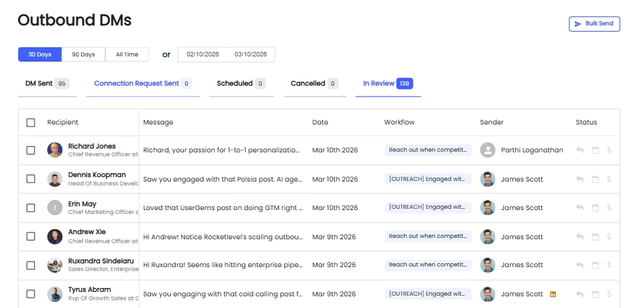Open message about the UserGems post
Screen dimensions: 644x308
coord(223,207)
